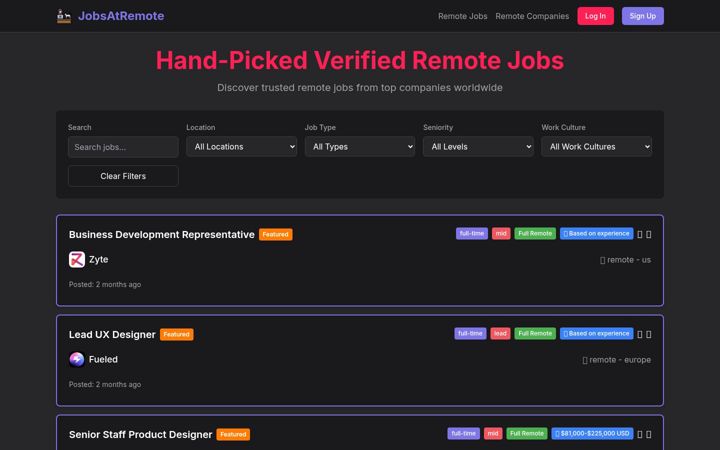Click the Hand-Picked Verified Remote Jobs heading
The height and width of the screenshot is (450, 720).
click(x=360, y=60)
